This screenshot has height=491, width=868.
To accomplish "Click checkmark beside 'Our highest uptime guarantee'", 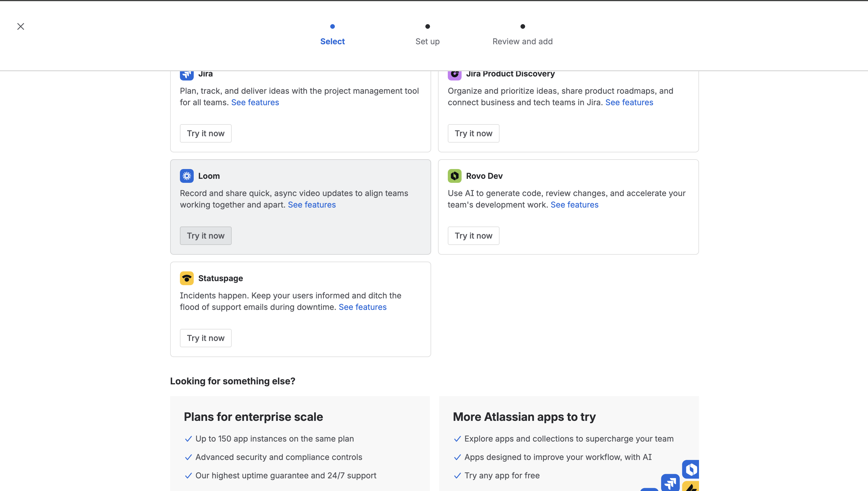I will [x=189, y=475].
